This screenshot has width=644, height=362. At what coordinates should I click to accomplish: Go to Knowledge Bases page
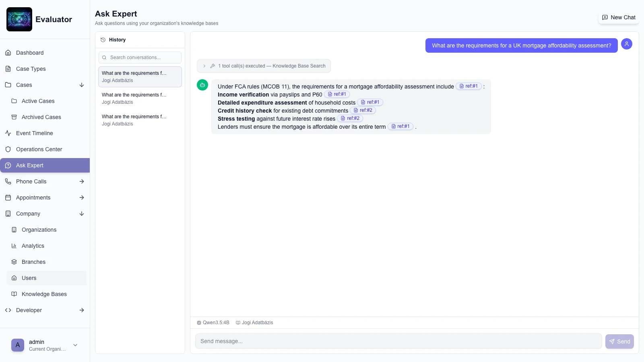(x=44, y=294)
